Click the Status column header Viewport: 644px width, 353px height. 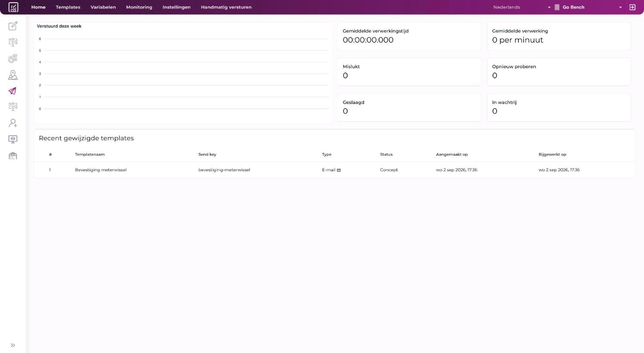pyautogui.click(x=386, y=154)
